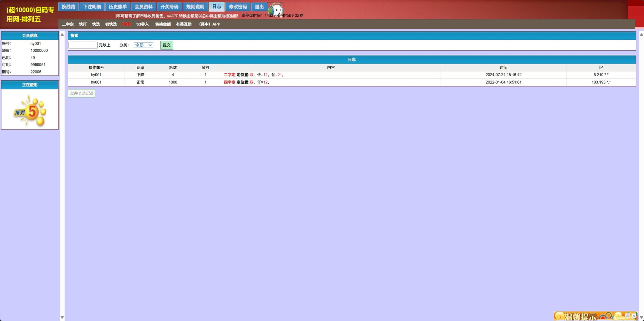Viewport: 644px width, 321px height.
Task: Click the amount search input field
Action: point(83,45)
